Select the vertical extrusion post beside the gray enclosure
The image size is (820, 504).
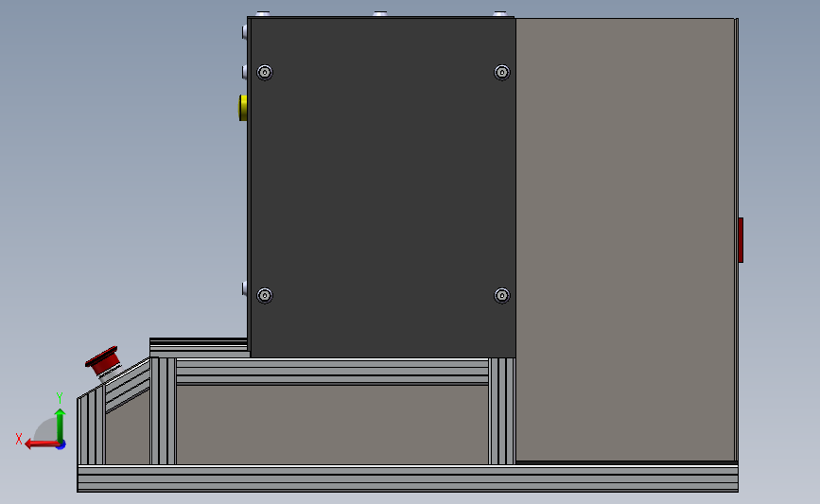(x=502, y=411)
